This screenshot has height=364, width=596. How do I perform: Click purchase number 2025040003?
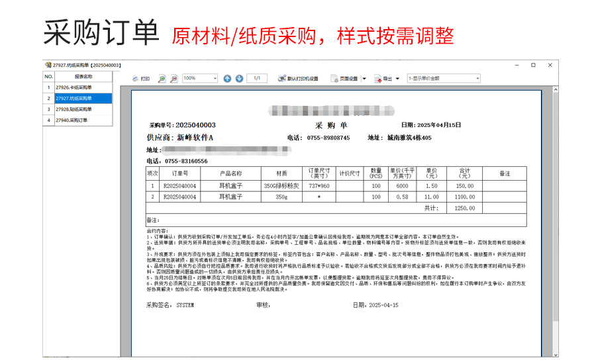(x=195, y=125)
